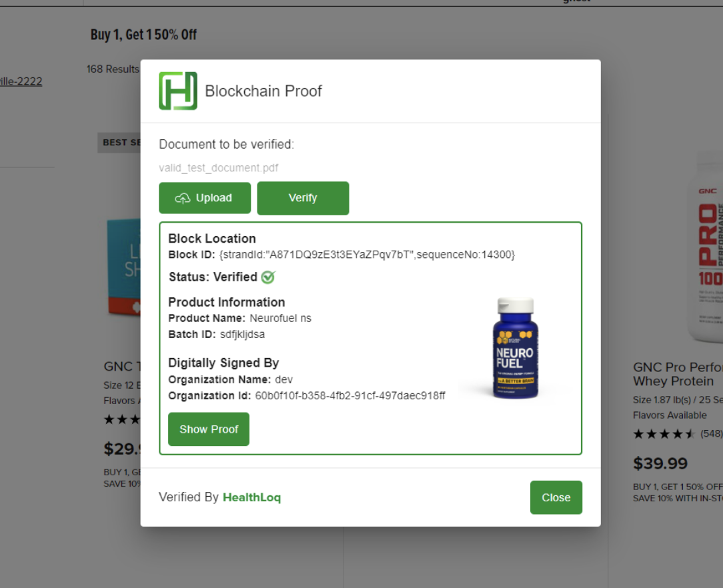Click the cloud upload icon
This screenshot has width=723, height=588.
183,198
